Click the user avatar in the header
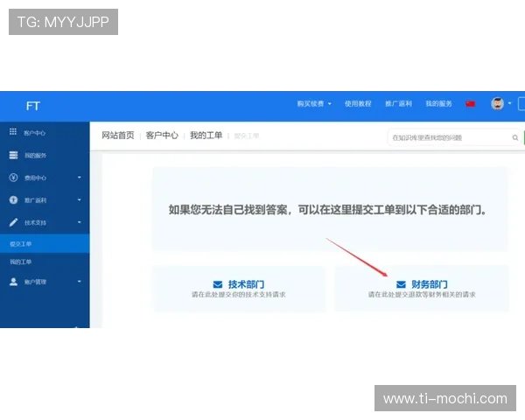 (x=498, y=103)
